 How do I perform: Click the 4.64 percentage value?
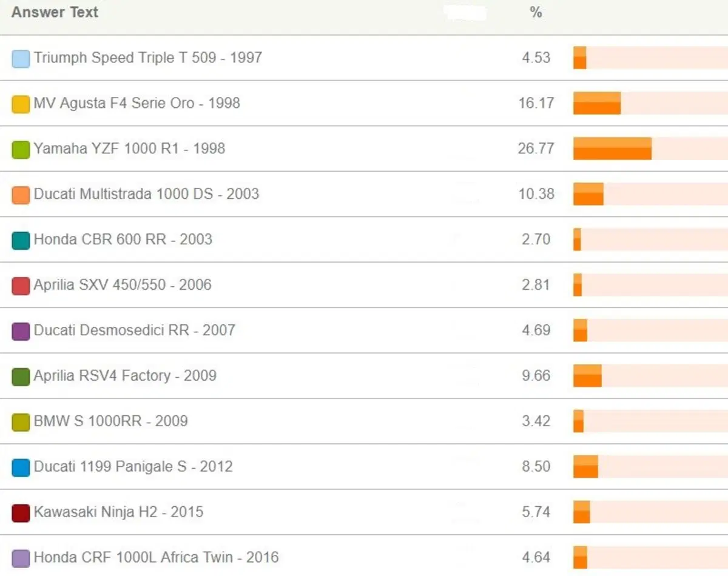(536, 558)
